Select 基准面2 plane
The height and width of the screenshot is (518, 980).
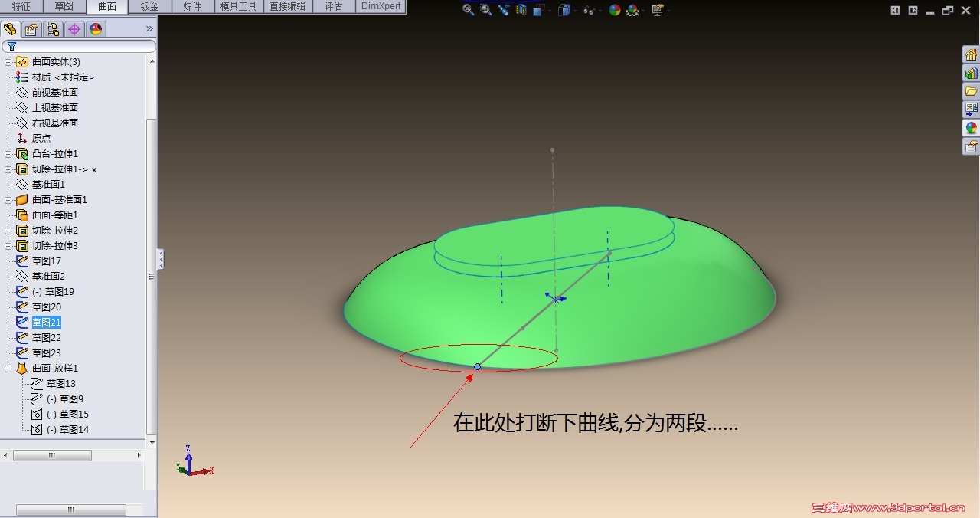tap(48, 276)
